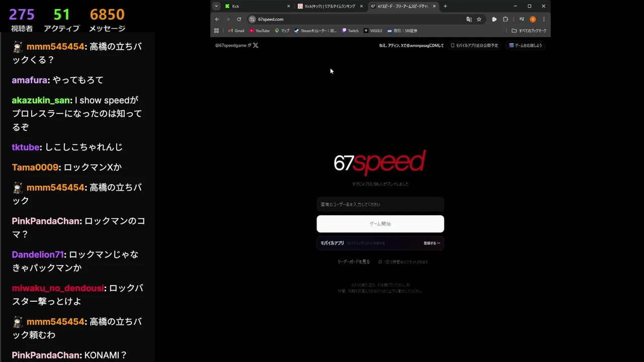Click username amafura in chat

[x=30, y=80]
